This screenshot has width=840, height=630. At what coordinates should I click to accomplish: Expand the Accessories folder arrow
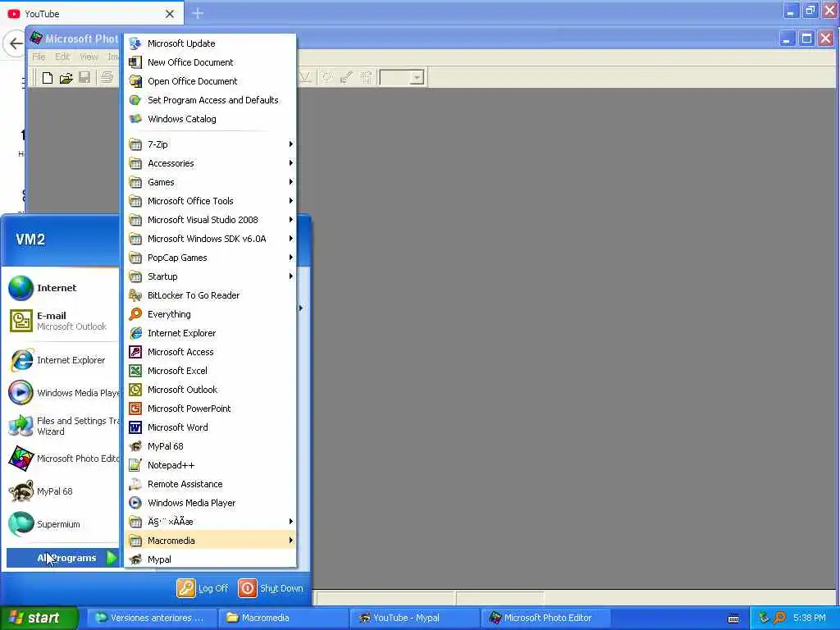(291, 163)
